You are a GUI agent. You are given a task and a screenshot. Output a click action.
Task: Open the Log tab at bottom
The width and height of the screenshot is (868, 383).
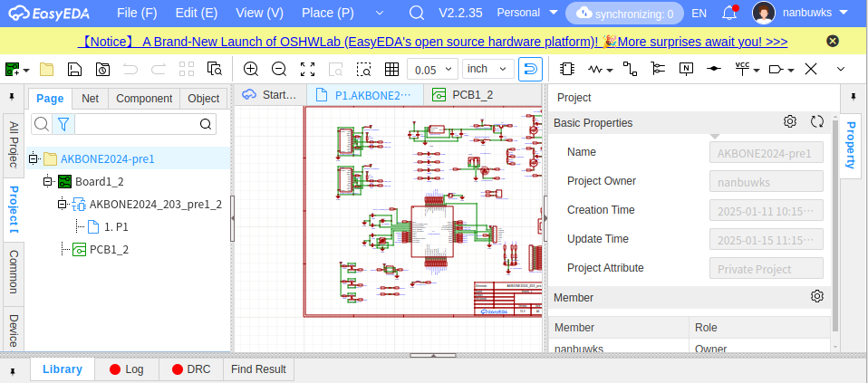(127, 369)
